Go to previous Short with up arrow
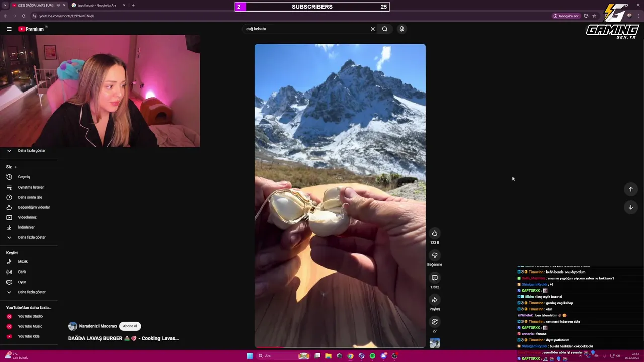 tap(630, 189)
